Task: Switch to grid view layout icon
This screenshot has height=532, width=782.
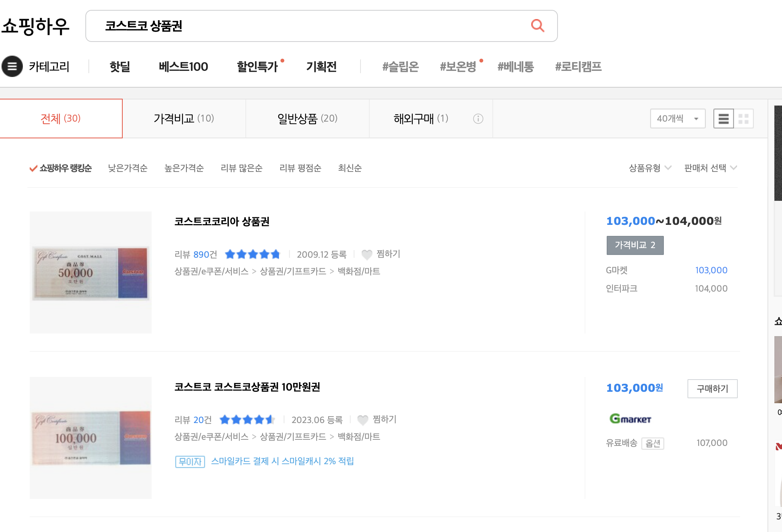Action: coord(744,119)
